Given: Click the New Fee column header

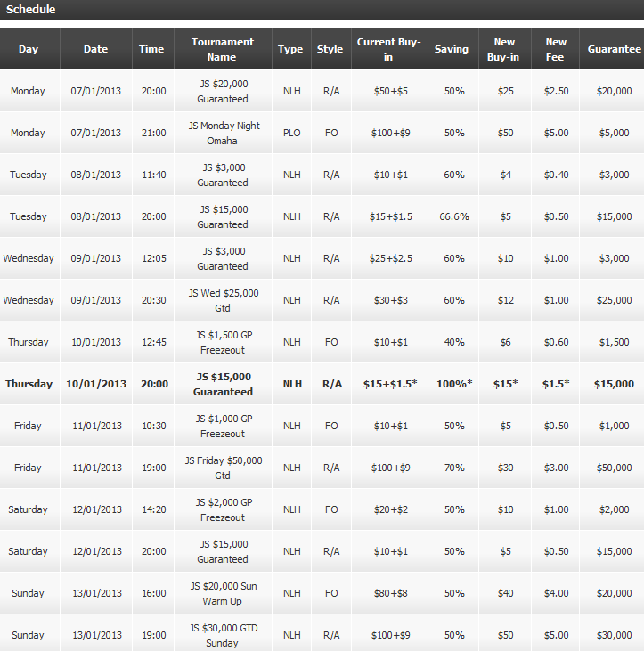Looking at the screenshot, I should coord(556,49).
